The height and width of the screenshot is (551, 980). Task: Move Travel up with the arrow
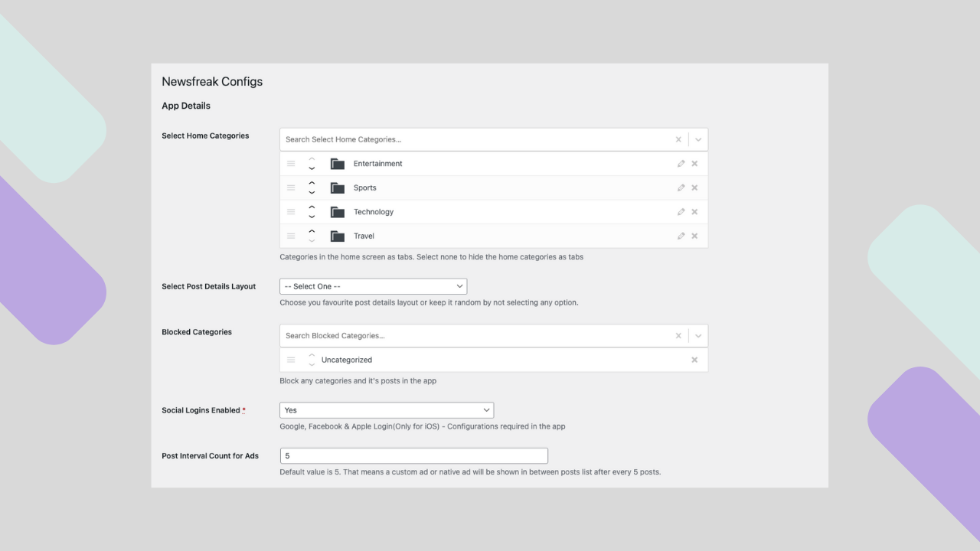pos(312,230)
